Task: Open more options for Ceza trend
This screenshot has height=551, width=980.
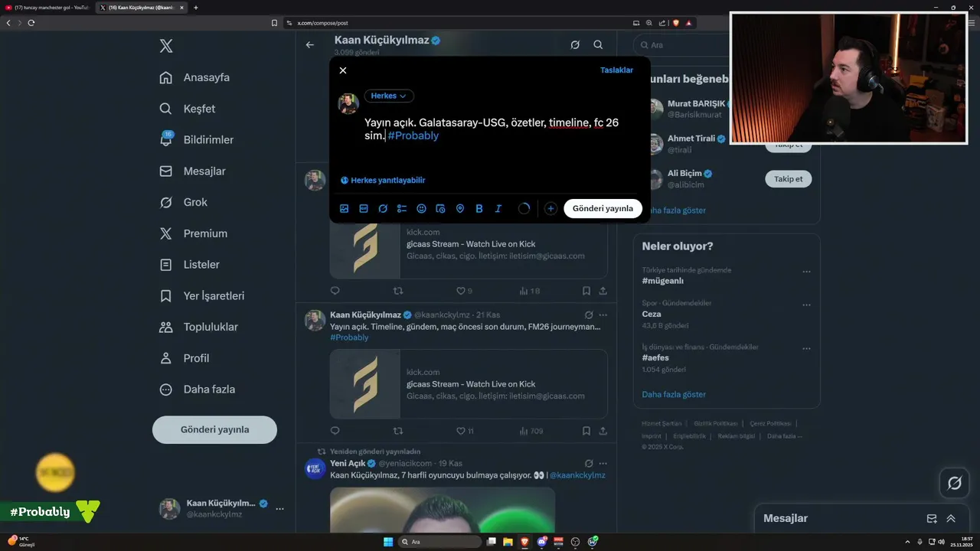Action: (x=806, y=305)
